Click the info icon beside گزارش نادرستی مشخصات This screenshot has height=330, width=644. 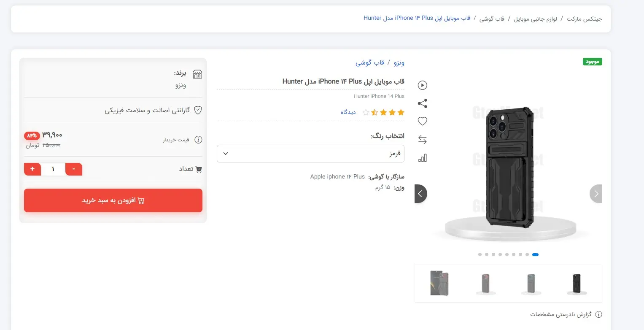click(598, 314)
